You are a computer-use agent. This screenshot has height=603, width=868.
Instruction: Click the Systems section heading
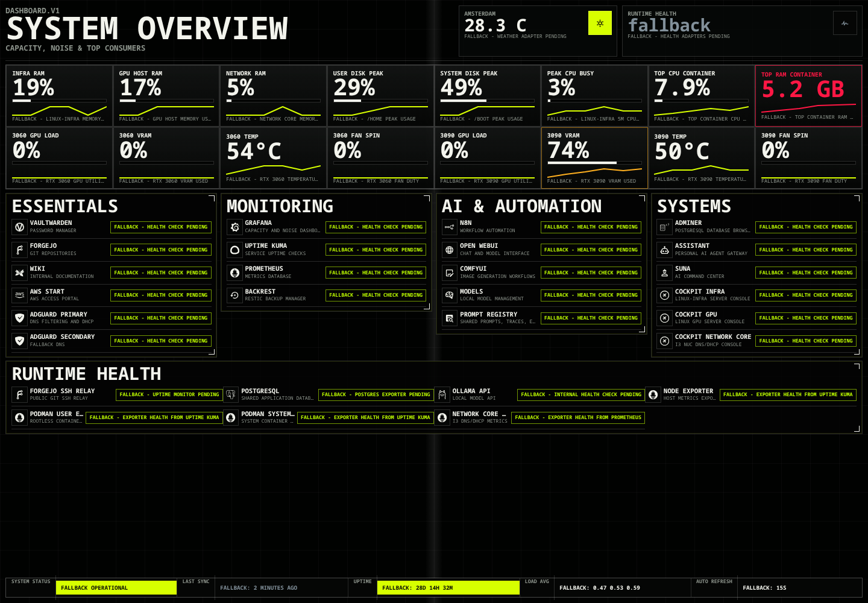point(694,206)
